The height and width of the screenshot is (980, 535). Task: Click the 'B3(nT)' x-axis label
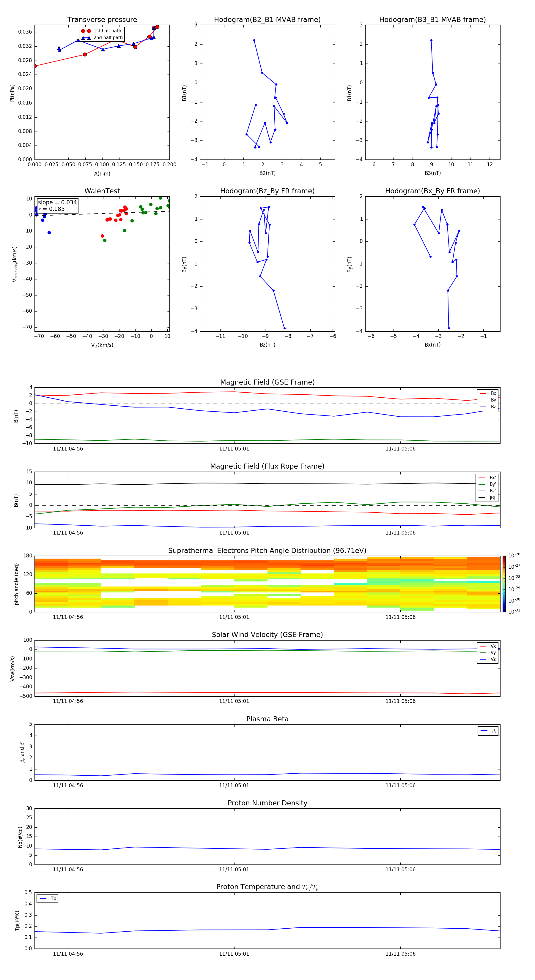432,173
